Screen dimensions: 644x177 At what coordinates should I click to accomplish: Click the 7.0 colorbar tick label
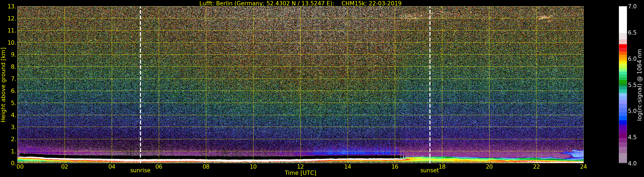click(632, 6)
